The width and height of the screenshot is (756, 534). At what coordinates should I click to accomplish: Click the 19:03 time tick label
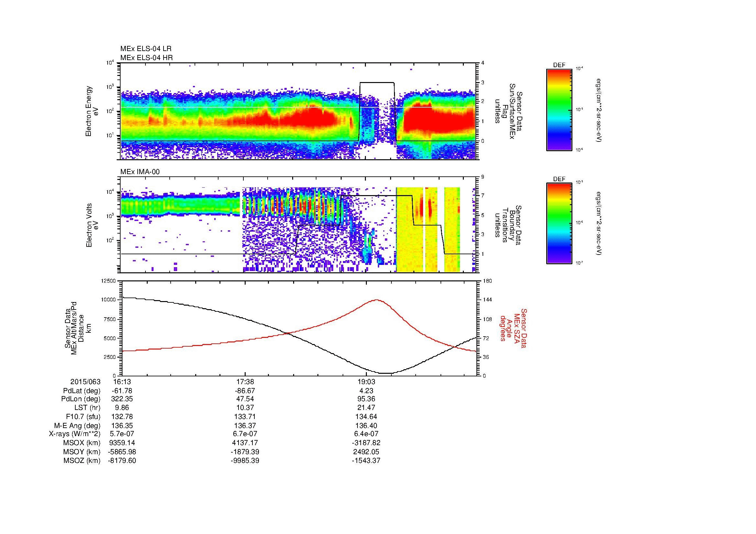[x=366, y=382]
